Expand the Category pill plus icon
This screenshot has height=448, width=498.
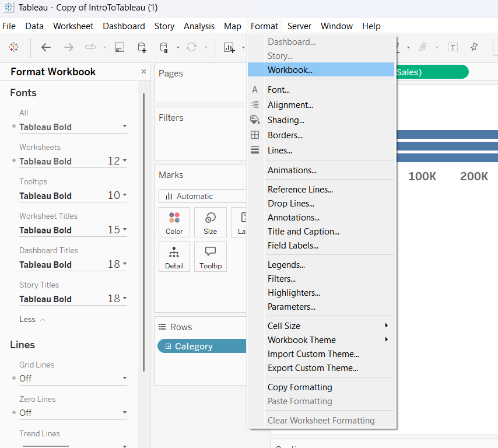pos(169,346)
